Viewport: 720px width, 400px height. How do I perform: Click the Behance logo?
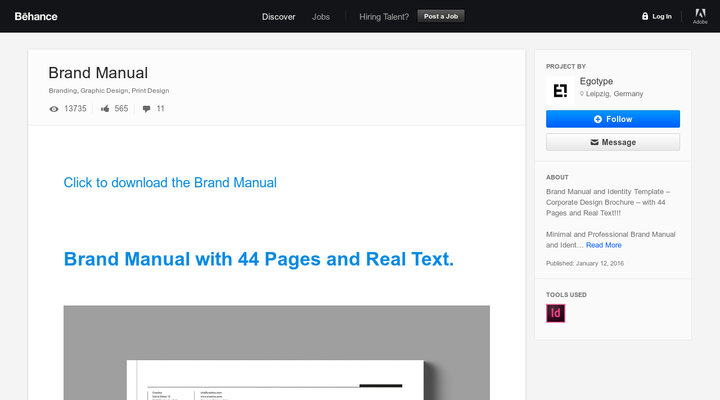coord(36,16)
